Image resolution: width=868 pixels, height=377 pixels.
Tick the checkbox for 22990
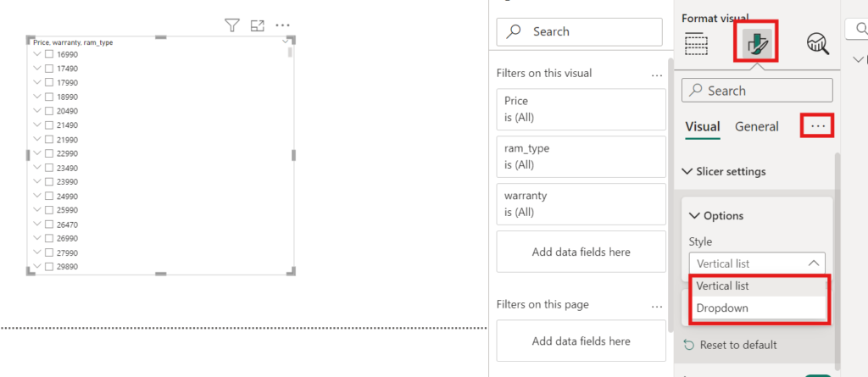tap(48, 153)
